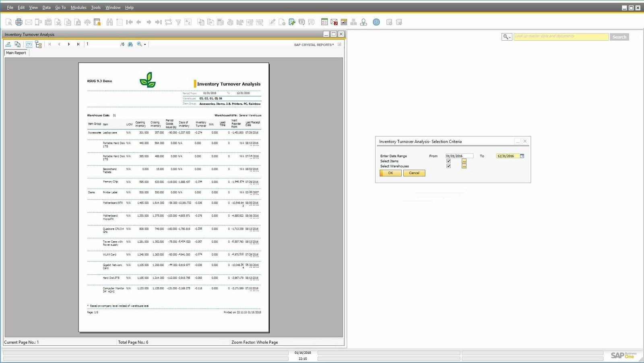The image size is (644, 363).
Task: Expand the zoom level dropdown in report toolbar
Action: [x=145, y=45]
